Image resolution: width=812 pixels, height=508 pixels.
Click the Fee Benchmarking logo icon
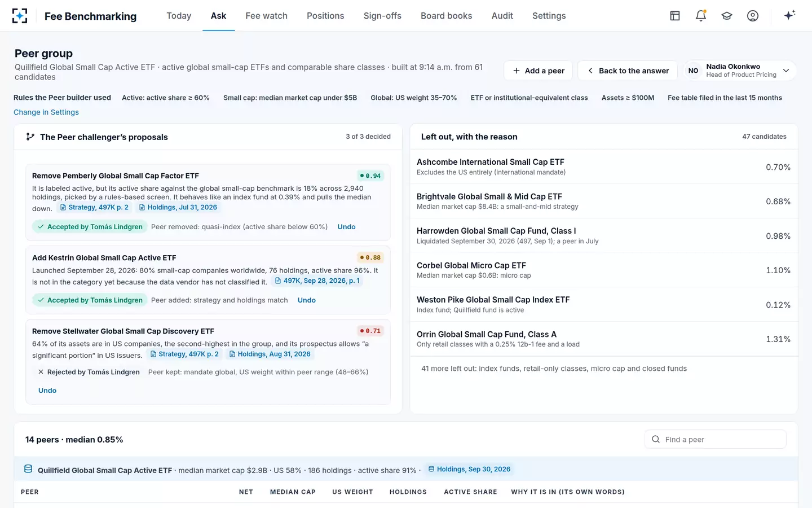(x=20, y=16)
